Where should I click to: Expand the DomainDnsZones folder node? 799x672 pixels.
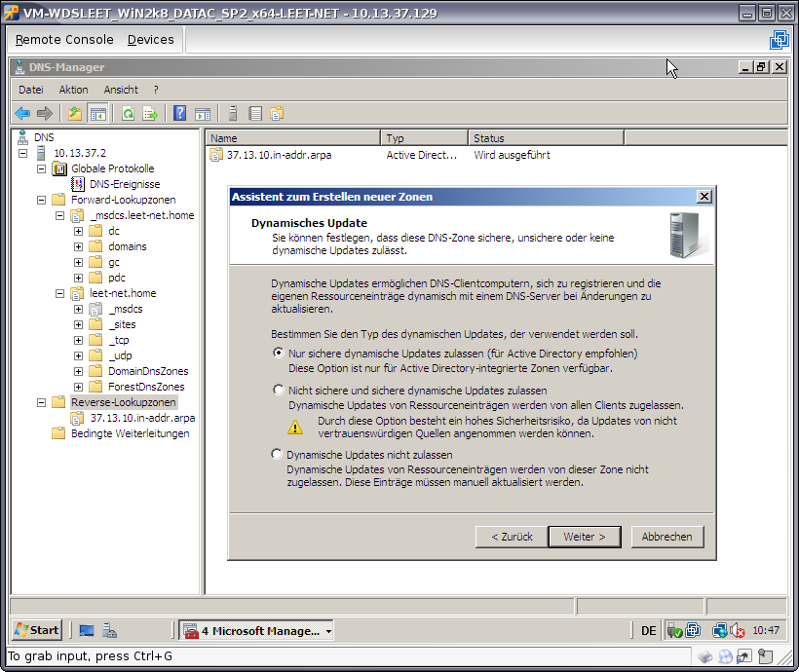[x=78, y=371]
